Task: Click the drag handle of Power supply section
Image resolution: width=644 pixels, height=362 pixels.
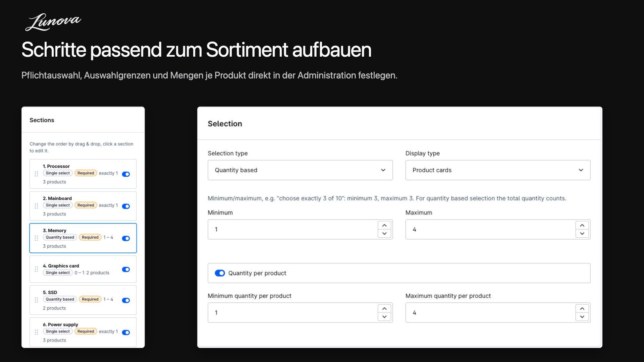Action: click(36, 332)
